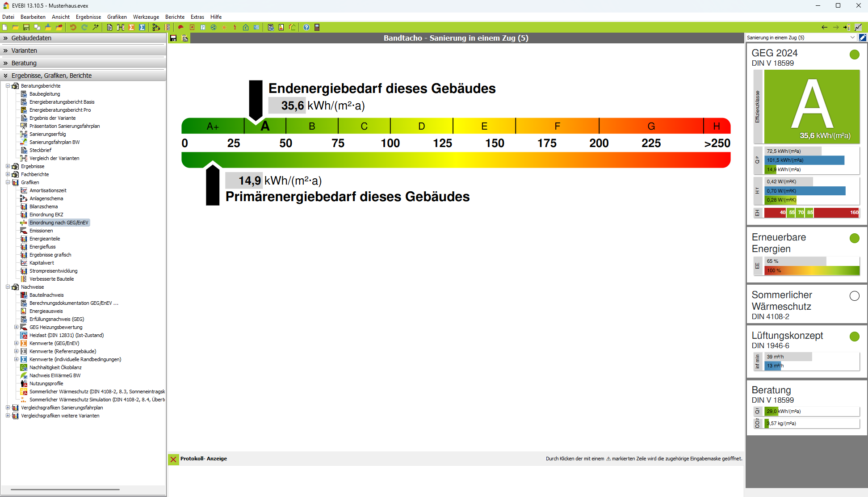Collapse the Nachweise tree node
This screenshot has height=497, width=868.
pyautogui.click(x=8, y=287)
